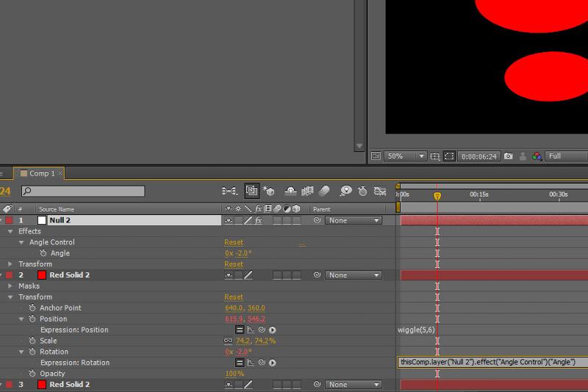588x392 pixels.
Task: Toggle the shy switch on Null 2 layer
Action: click(x=229, y=220)
